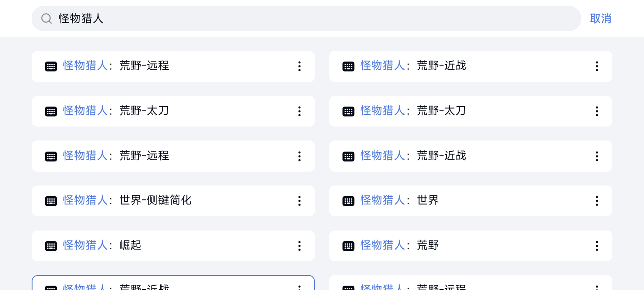
Task: Open three-dot menu of left-column 荒野-太刀
Action: coord(299,111)
